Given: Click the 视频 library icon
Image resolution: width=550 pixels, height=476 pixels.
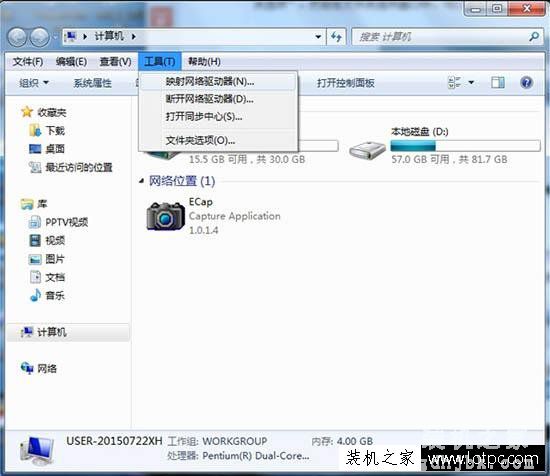Looking at the screenshot, I should [x=35, y=240].
